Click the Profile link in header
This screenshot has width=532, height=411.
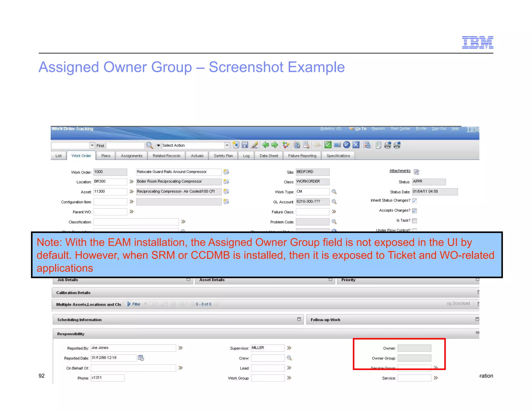(x=421, y=129)
